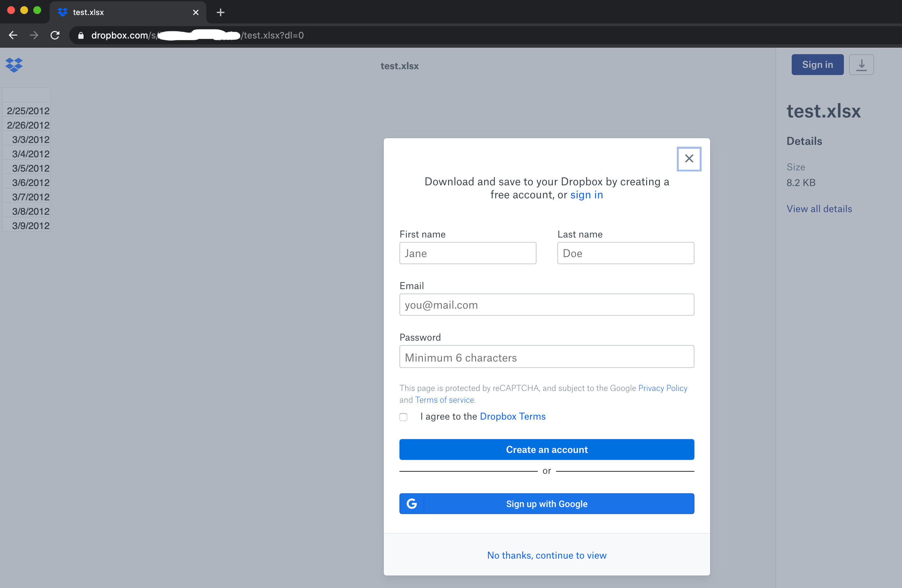
Task: Click the yellow macOS minimize button
Action: 24,10
